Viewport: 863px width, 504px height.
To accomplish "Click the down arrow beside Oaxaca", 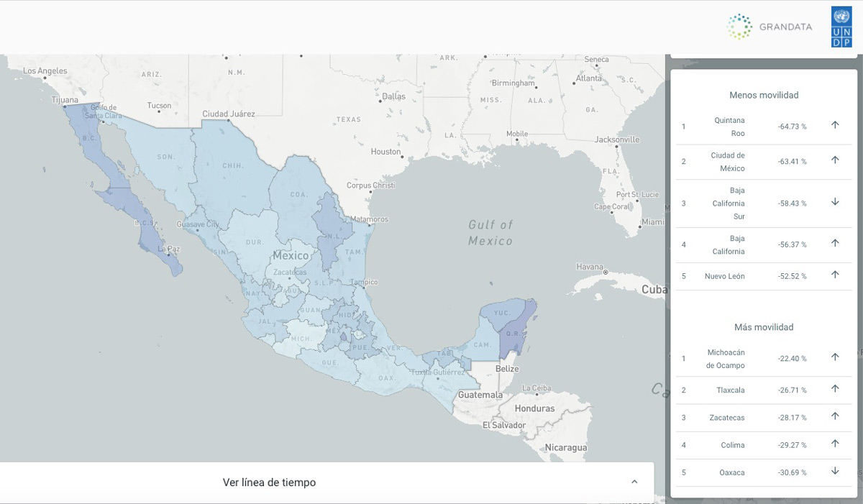I will (835, 472).
